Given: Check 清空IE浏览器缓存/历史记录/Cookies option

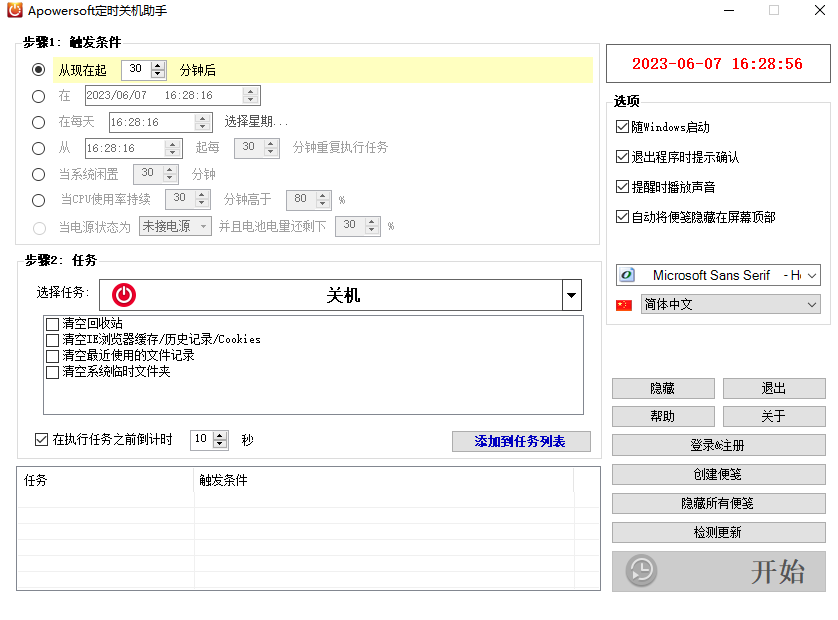Looking at the screenshot, I should [x=52, y=340].
